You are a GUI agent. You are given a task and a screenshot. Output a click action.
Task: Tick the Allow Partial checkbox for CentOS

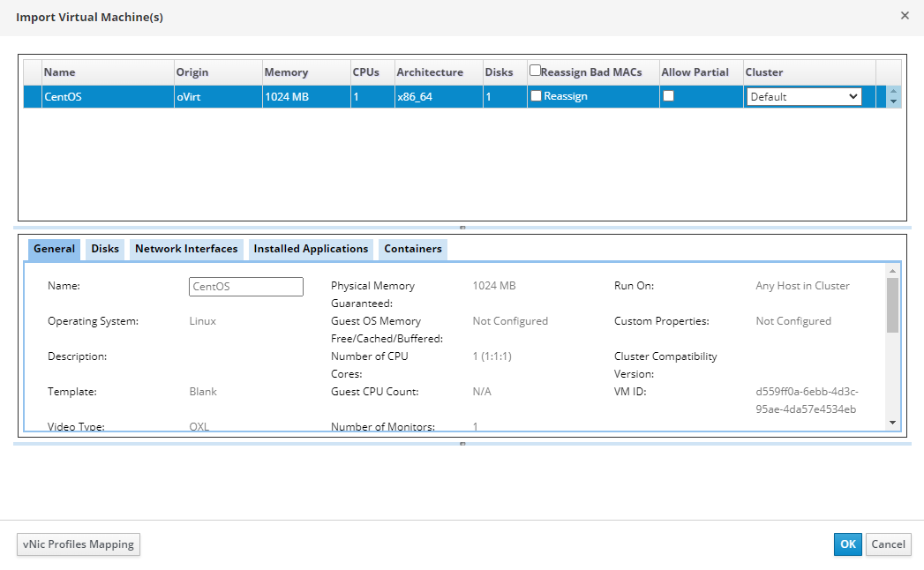pos(668,96)
